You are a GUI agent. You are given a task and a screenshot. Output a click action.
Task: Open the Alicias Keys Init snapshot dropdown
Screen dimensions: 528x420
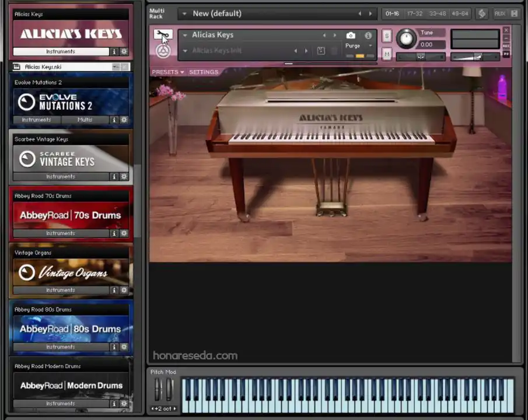(x=185, y=51)
